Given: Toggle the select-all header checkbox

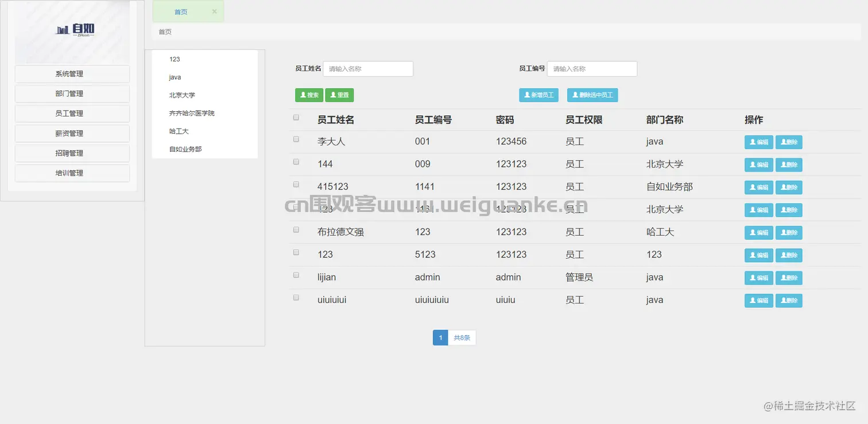Looking at the screenshot, I should pyautogui.click(x=296, y=117).
